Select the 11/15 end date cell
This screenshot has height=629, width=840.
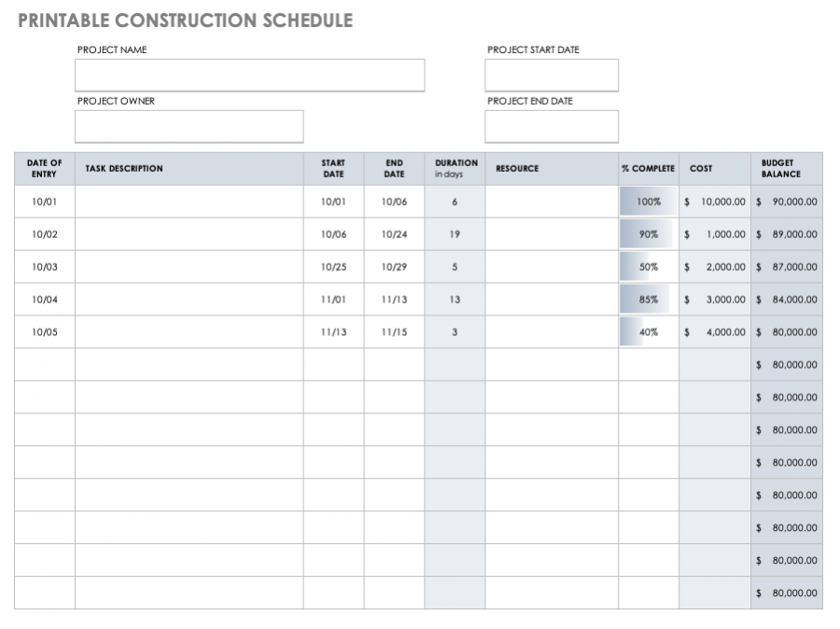(x=395, y=332)
